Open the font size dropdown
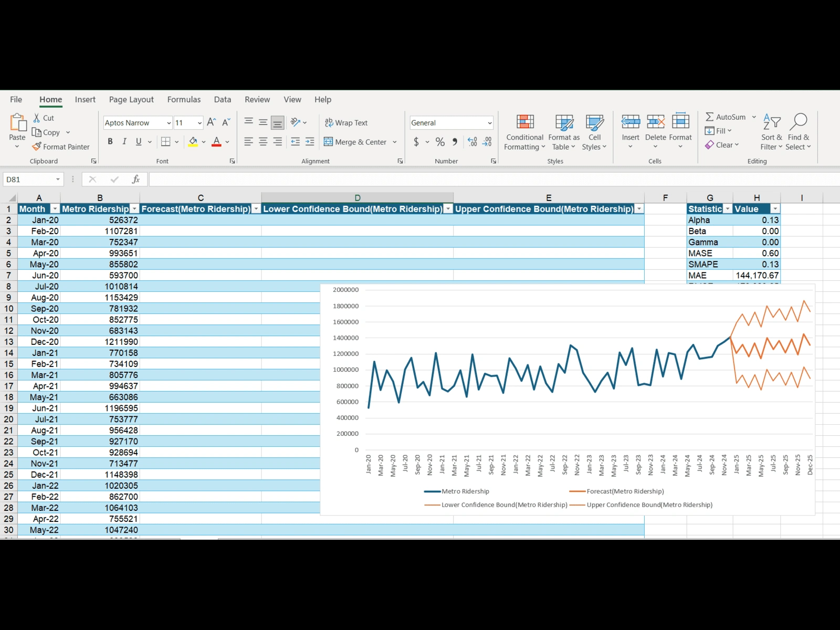 pyautogui.click(x=199, y=123)
